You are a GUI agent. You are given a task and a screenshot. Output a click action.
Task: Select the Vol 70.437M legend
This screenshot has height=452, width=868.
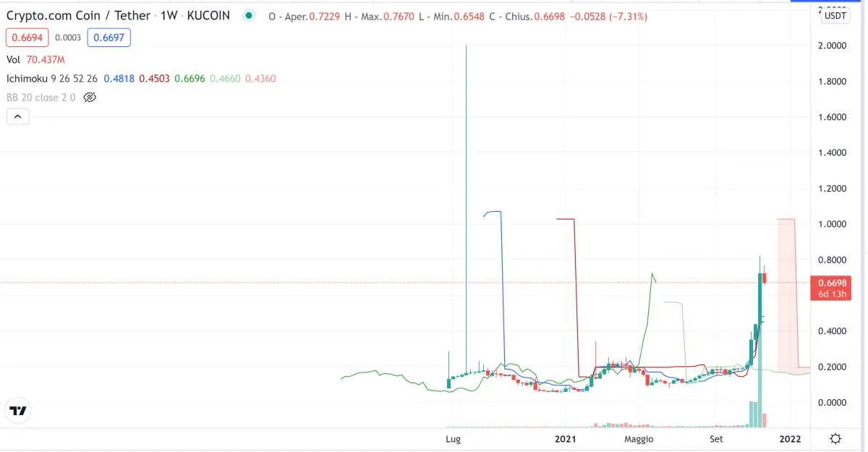(36, 60)
